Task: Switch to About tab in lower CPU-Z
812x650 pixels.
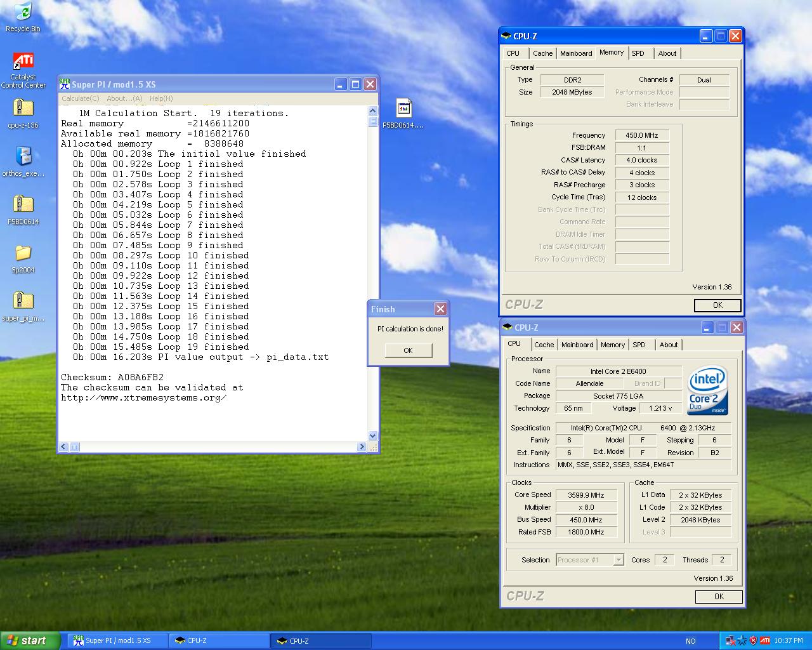Action: pyautogui.click(x=669, y=345)
